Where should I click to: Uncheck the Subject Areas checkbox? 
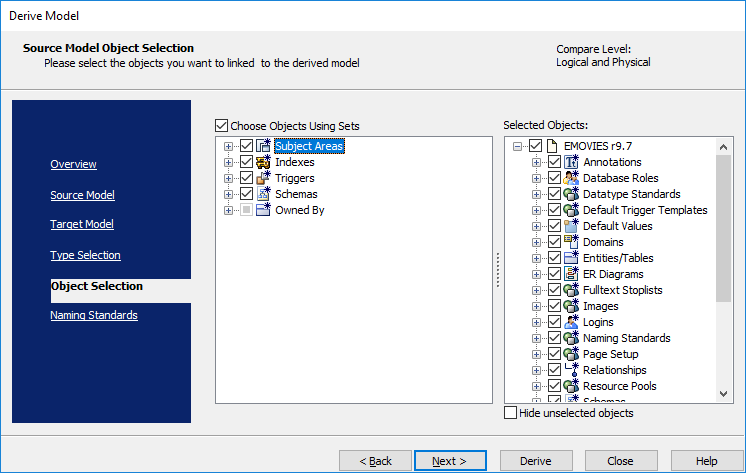(246, 146)
